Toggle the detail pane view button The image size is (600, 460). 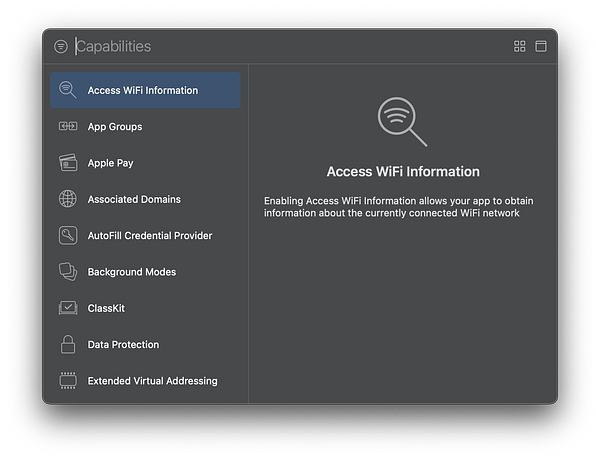(x=541, y=46)
